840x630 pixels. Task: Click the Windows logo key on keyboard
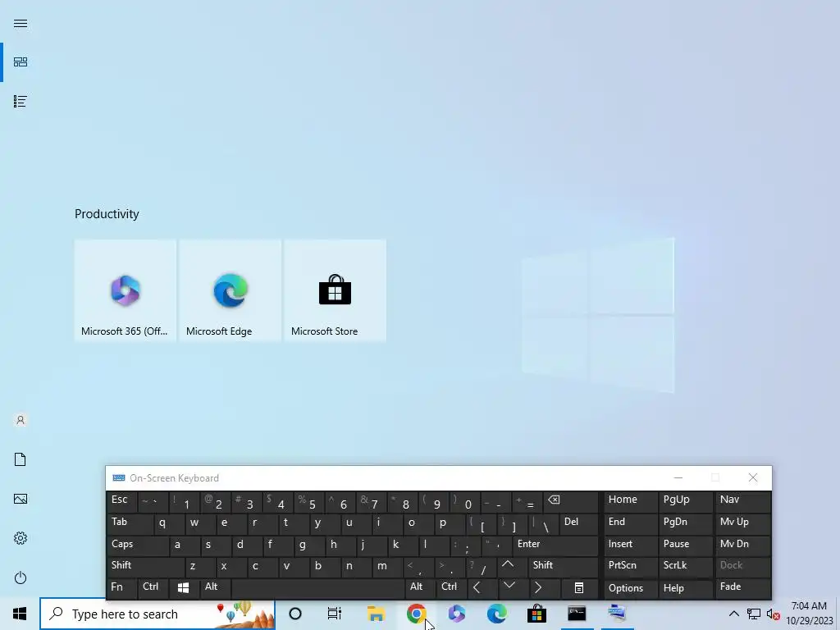184,588
